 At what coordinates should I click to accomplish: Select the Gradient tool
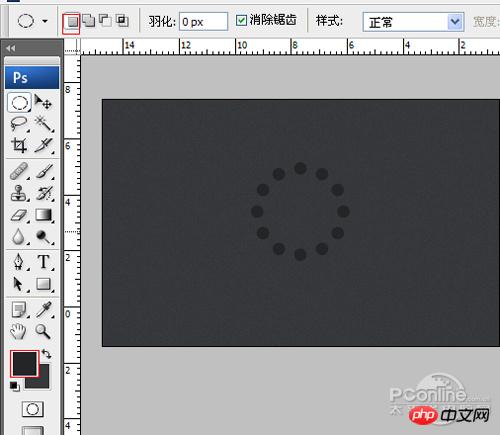(x=44, y=215)
